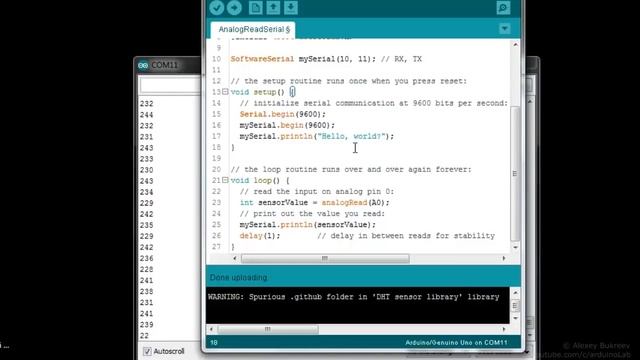Toggle Autoscroll checkbox in COM11 window
The height and width of the screenshot is (360, 640).
[147, 351]
